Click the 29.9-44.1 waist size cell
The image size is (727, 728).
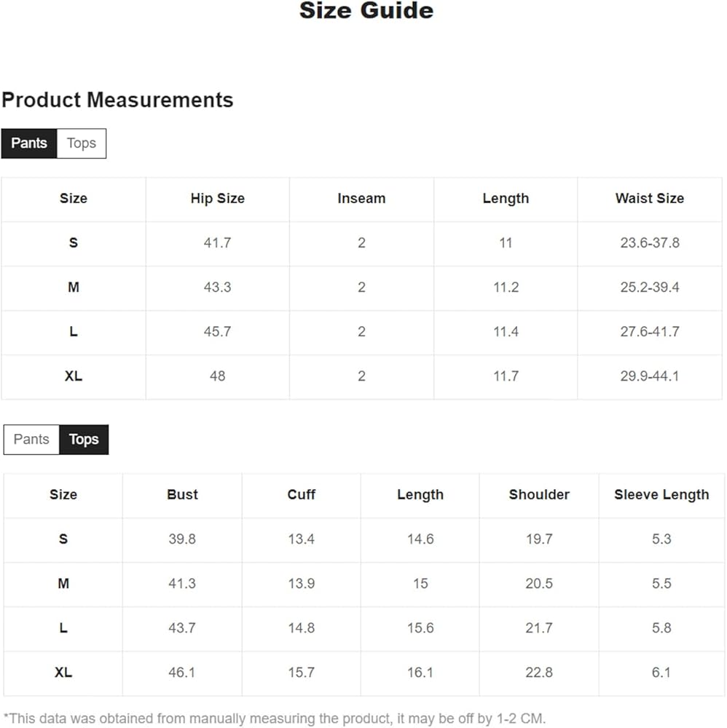[650, 376]
